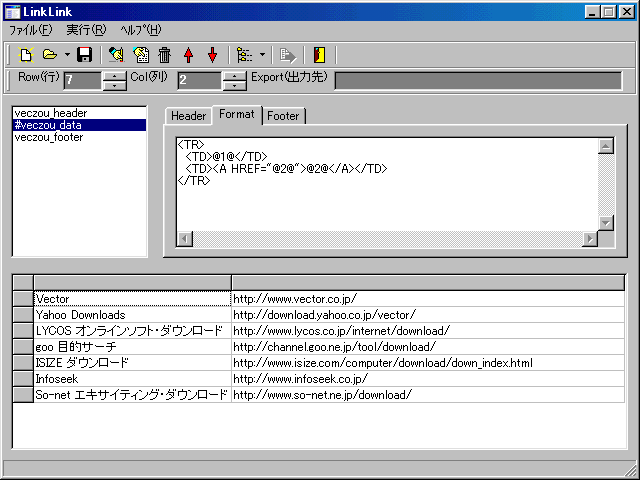
Task: Open the ヘルプ(H) menu
Action: (141, 30)
